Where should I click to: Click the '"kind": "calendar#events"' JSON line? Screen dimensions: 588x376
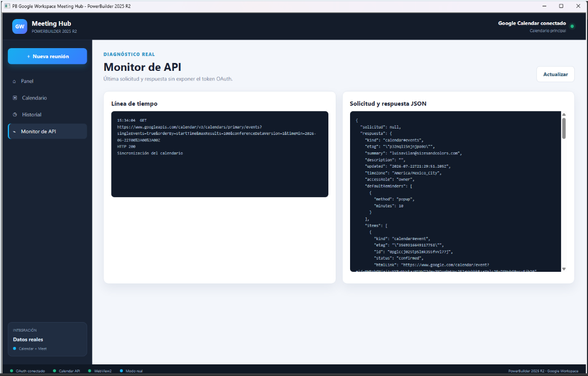click(394, 140)
